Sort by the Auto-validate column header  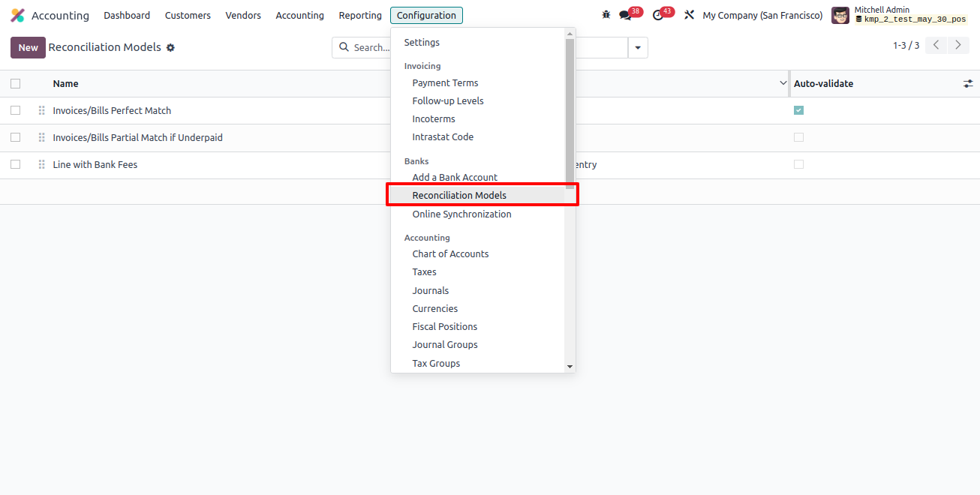pyautogui.click(x=823, y=83)
